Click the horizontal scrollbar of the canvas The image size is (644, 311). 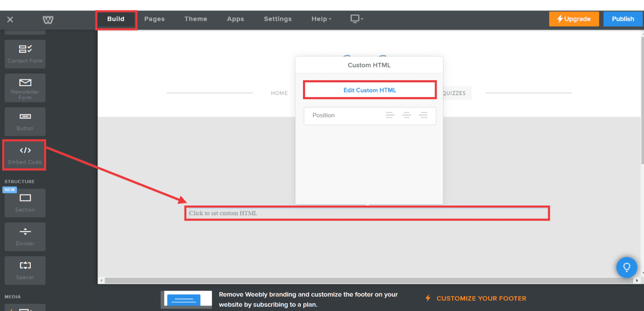pos(368,280)
